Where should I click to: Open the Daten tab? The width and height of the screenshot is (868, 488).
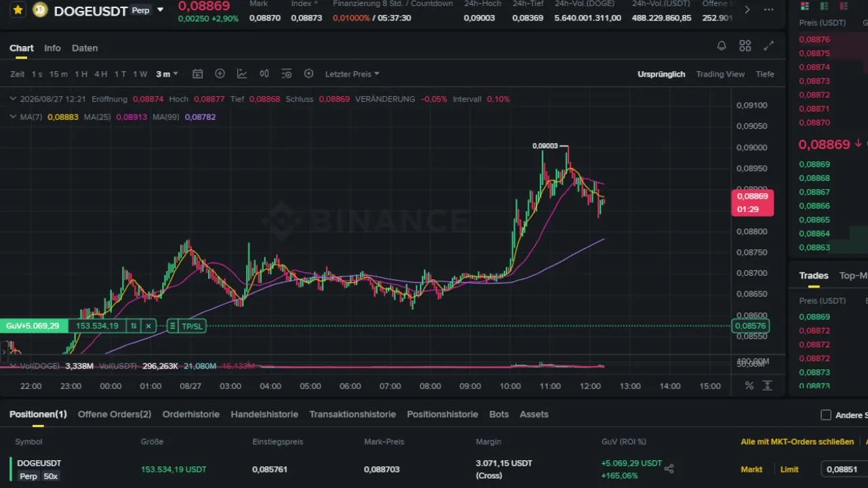click(x=85, y=48)
